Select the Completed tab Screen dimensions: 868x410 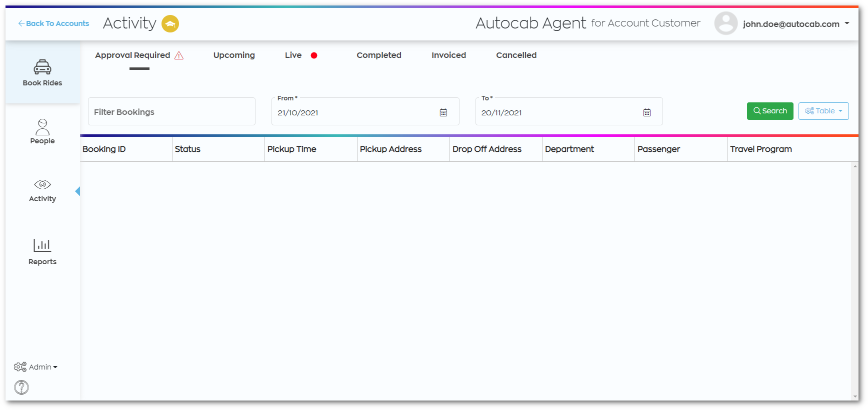click(379, 55)
